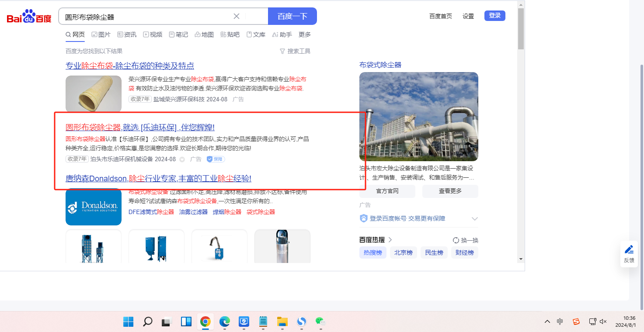The height and width of the screenshot is (332, 644).
Task: Click the 百度一下 search button
Action: pos(292,16)
